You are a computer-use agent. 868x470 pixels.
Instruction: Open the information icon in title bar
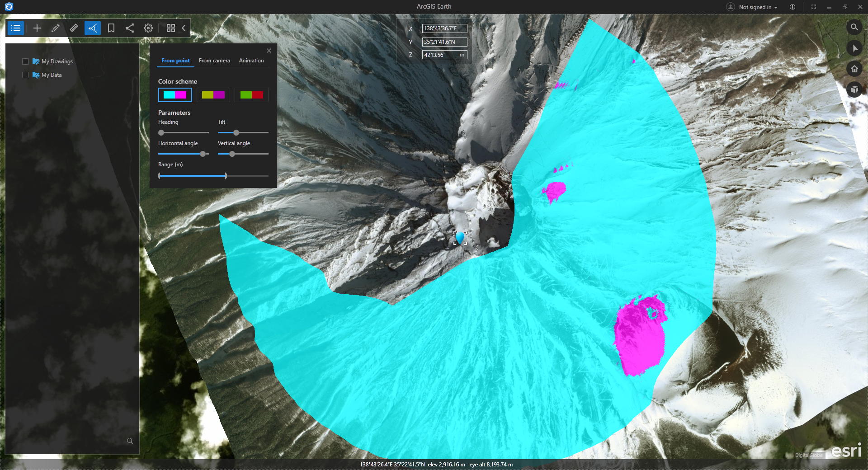pyautogui.click(x=792, y=7)
